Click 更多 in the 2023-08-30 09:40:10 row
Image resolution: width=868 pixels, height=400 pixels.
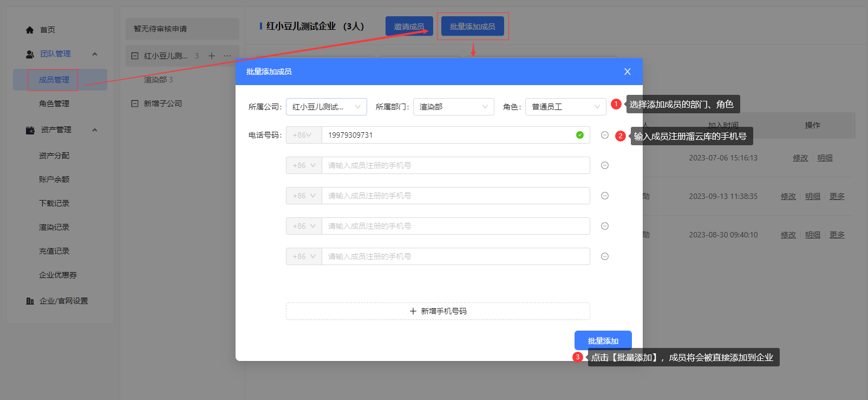click(x=837, y=235)
